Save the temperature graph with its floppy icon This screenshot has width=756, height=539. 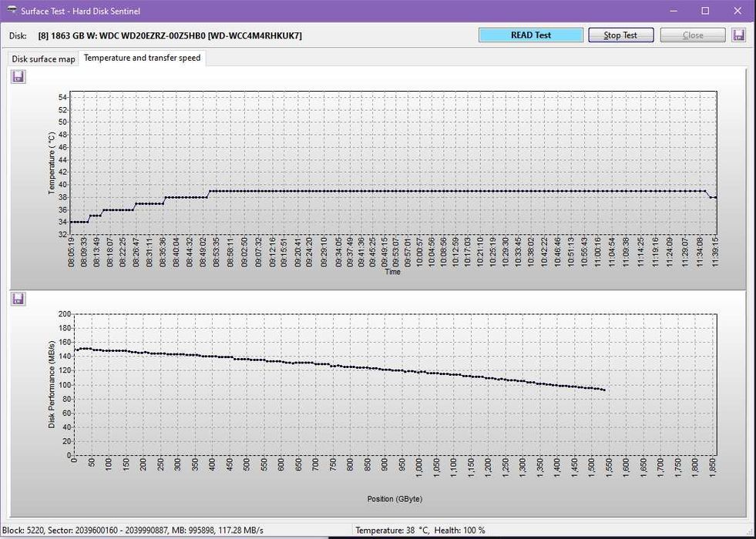[x=18, y=76]
